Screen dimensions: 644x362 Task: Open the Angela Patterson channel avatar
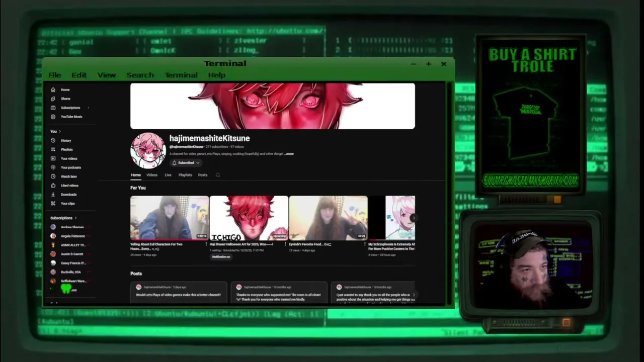click(53, 236)
